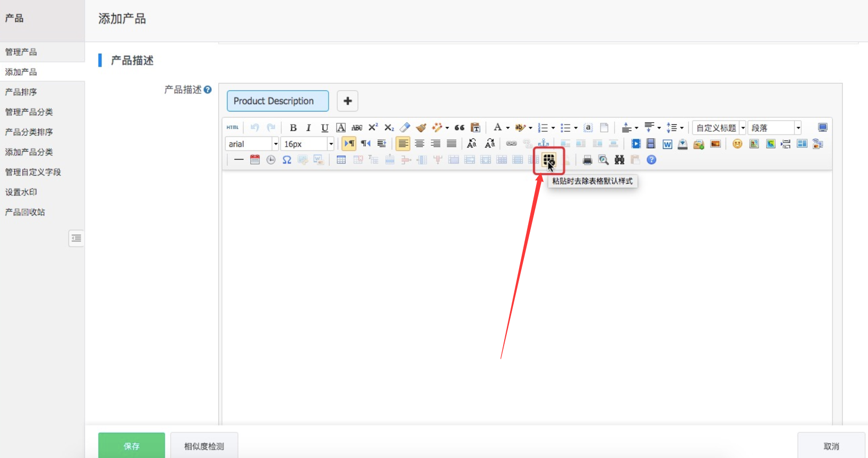Open the arial font family dropdown
Screen dimensions: 868x458
coord(275,144)
